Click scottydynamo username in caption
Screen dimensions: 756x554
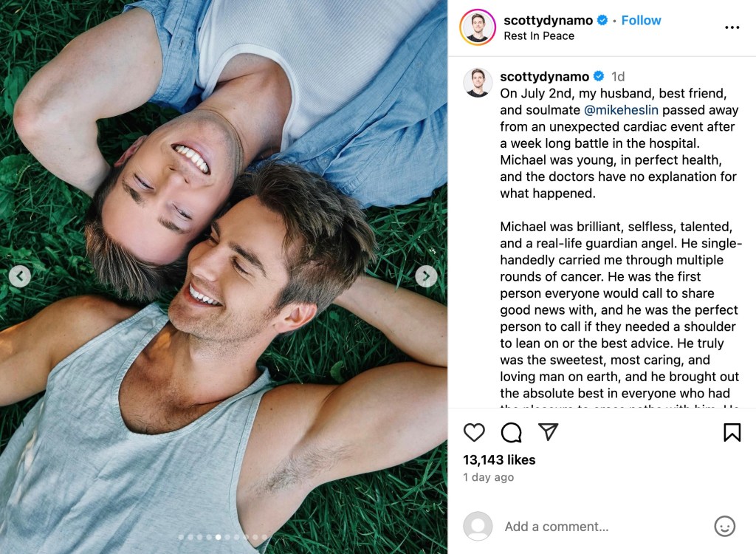coord(544,76)
